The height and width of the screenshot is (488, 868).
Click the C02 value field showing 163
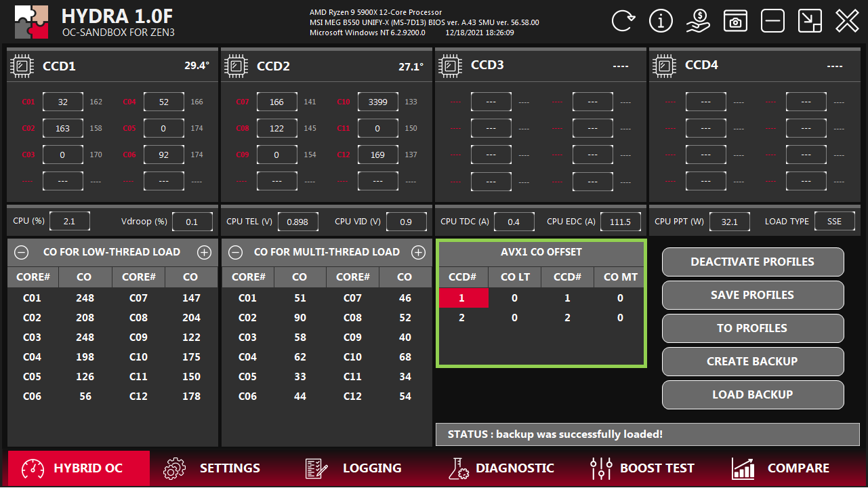click(x=63, y=128)
